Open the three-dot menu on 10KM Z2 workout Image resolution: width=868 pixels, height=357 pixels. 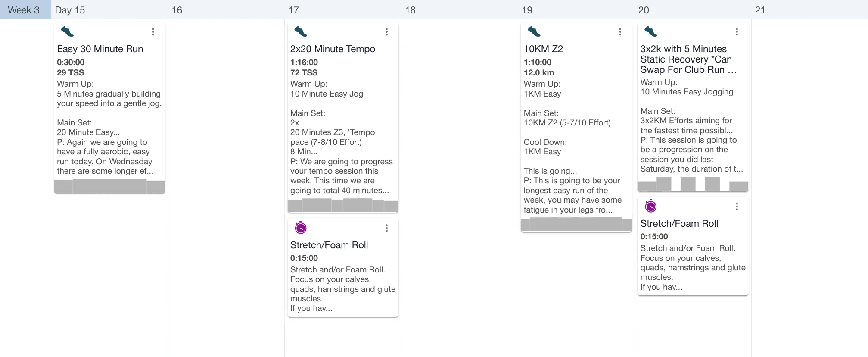click(x=620, y=32)
